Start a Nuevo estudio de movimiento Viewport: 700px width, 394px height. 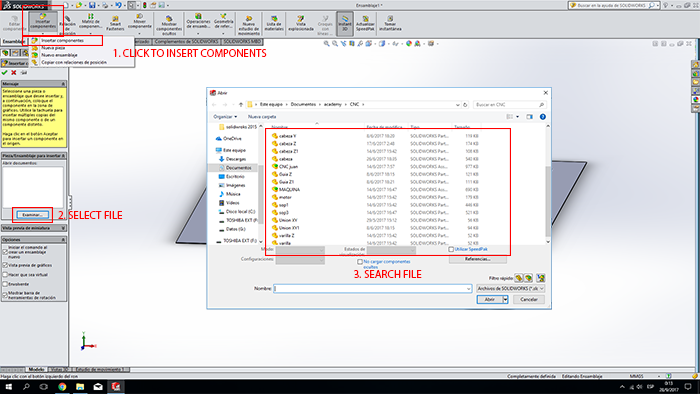pos(249,25)
